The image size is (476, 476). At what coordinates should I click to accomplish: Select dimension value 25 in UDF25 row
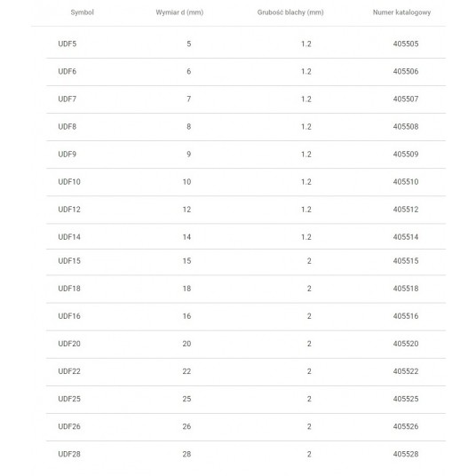click(x=186, y=400)
